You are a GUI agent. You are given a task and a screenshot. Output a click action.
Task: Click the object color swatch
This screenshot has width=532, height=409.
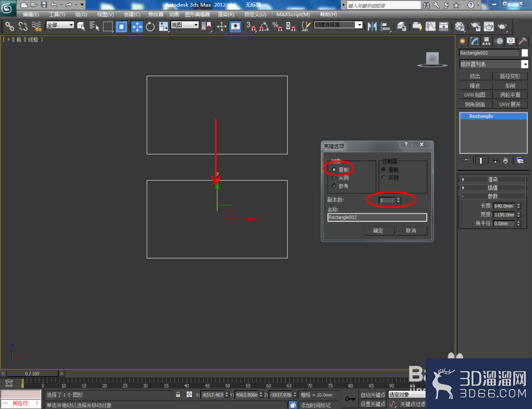pyautogui.click(x=525, y=53)
